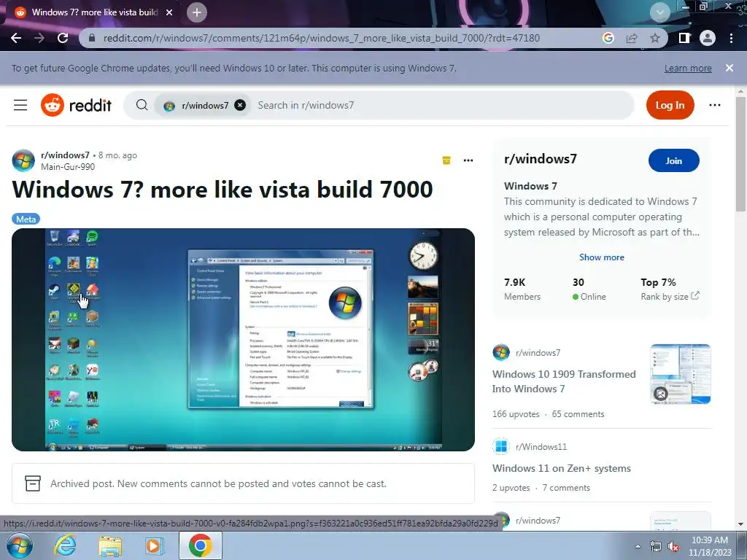
Task: Share this page via share icon
Action: tap(632, 38)
